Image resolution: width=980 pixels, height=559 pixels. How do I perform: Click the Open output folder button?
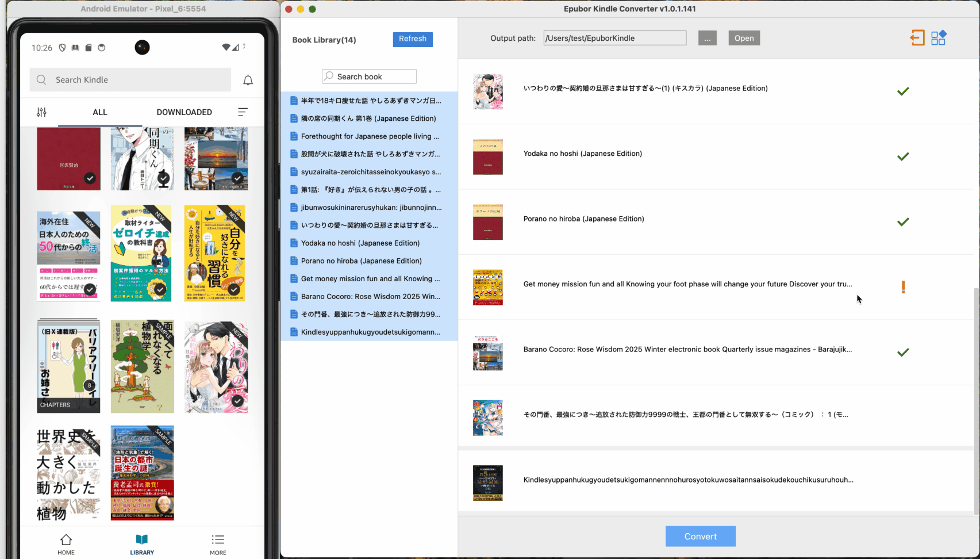[x=744, y=38]
